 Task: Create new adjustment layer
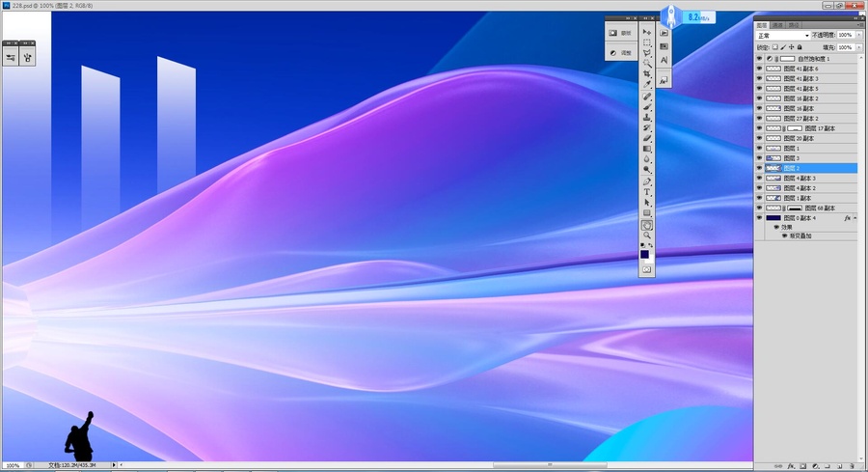(815, 466)
